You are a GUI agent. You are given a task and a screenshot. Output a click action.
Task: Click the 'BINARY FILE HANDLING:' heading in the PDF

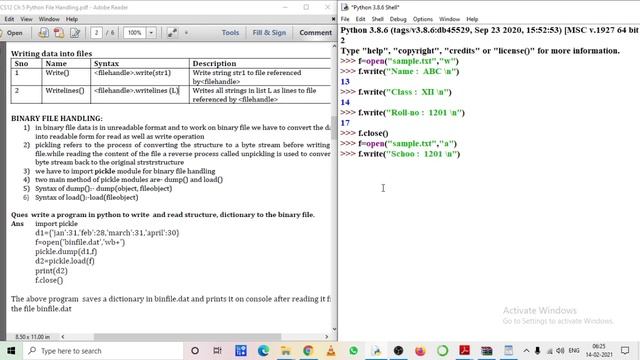[x=57, y=118]
